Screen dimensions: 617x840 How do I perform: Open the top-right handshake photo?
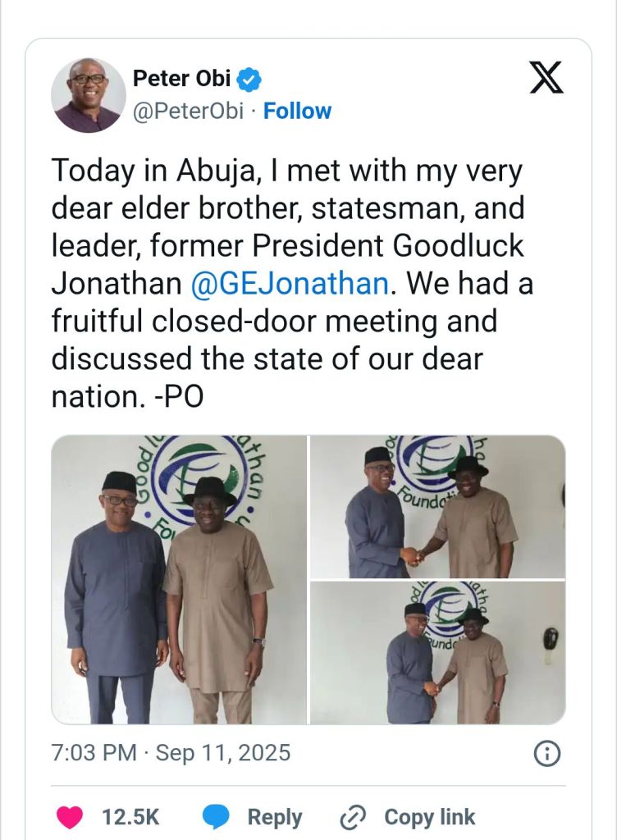tap(437, 507)
